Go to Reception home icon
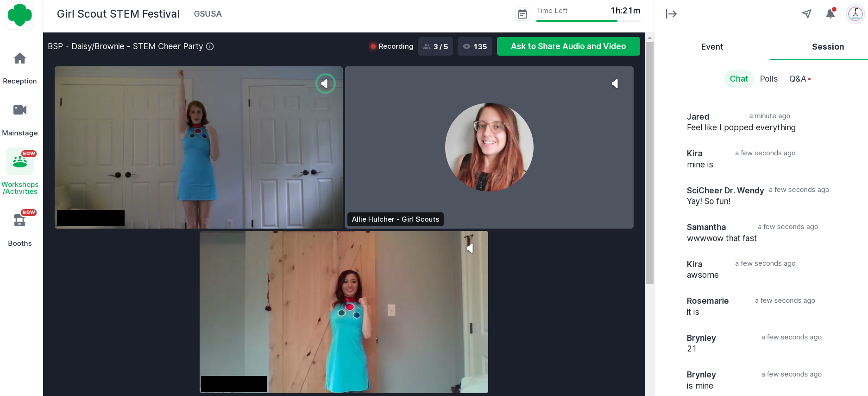This screenshot has height=396, width=868. pyautogui.click(x=20, y=59)
